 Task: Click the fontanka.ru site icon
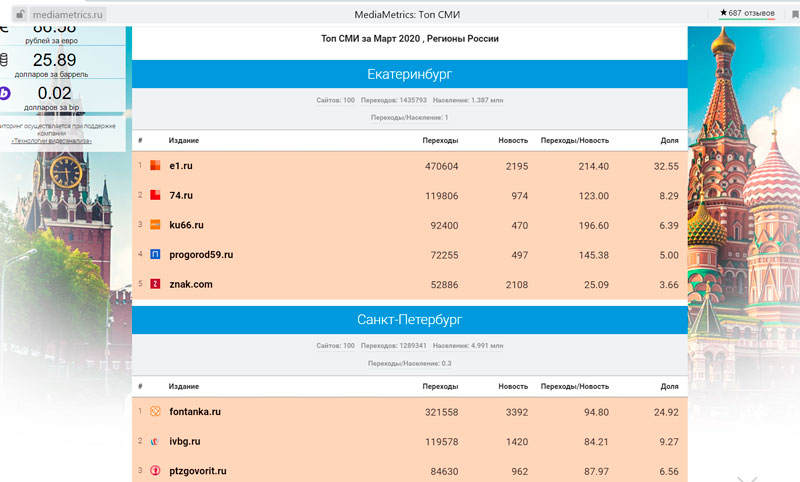point(155,411)
